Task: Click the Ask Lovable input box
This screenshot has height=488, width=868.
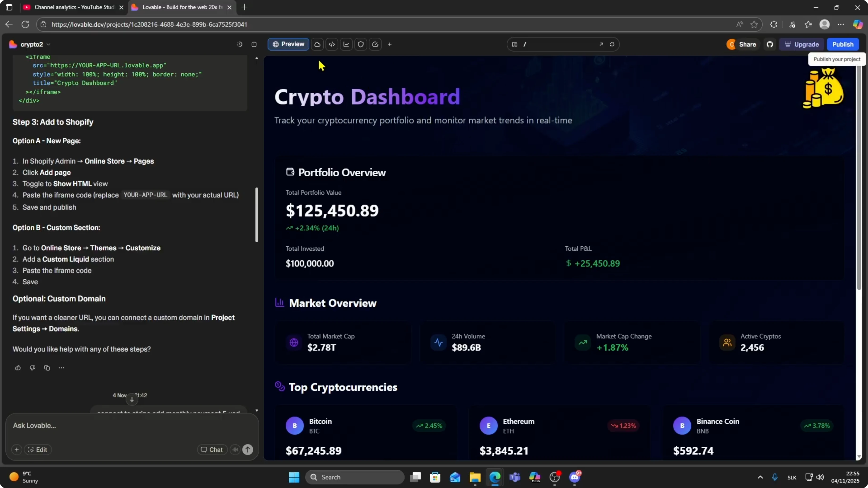Action: 132,425
